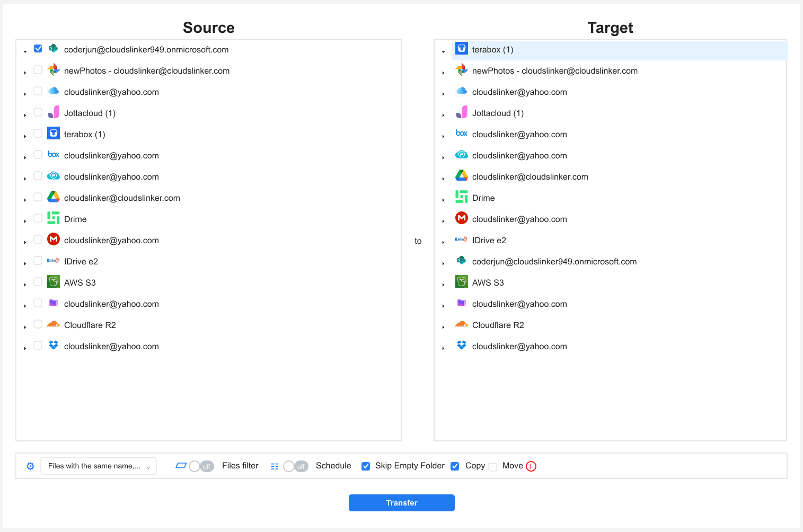Click the terabox icon in Target list
The height and width of the screenshot is (532, 803).
coord(462,48)
